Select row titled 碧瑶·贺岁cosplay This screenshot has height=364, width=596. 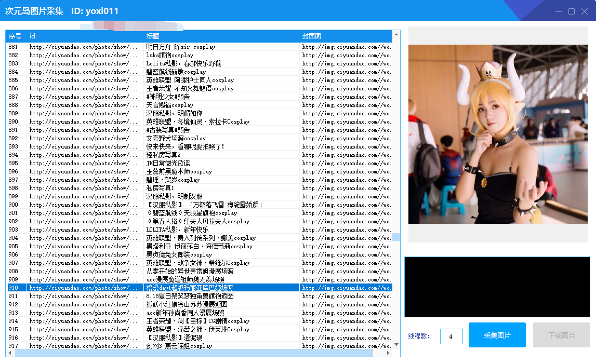click(x=199, y=180)
